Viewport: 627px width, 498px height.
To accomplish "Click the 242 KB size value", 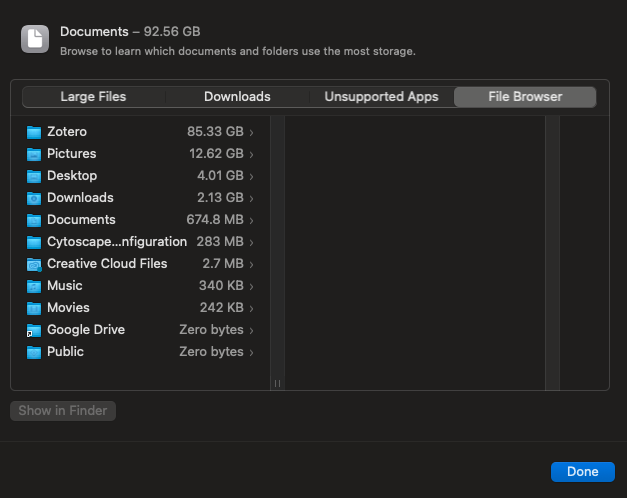I will coord(222,308).
